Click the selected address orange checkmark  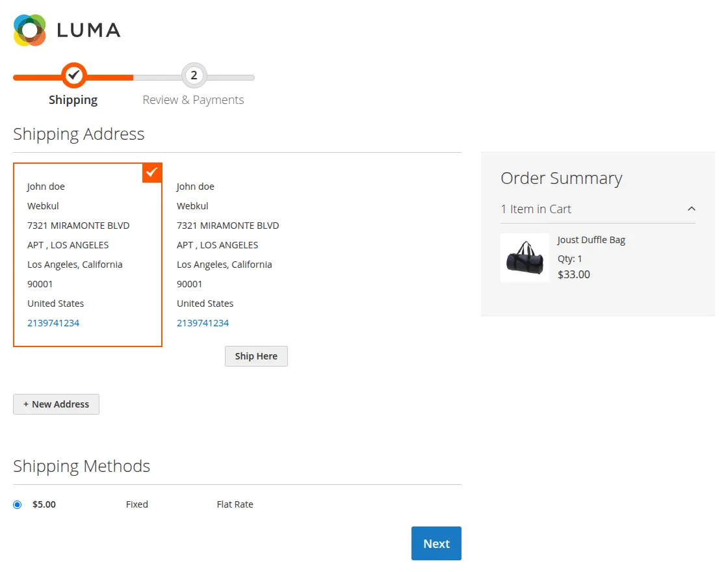[x=152, y=173]
